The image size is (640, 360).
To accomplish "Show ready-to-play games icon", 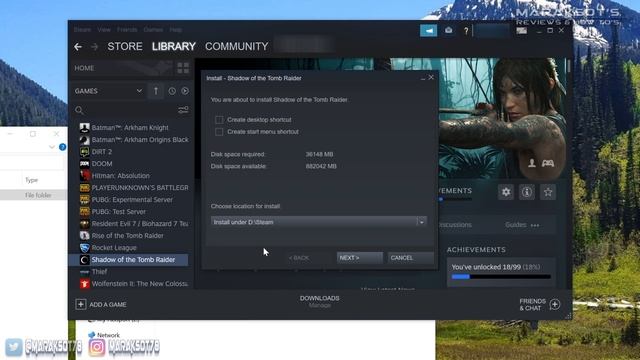I will point(185,91).
